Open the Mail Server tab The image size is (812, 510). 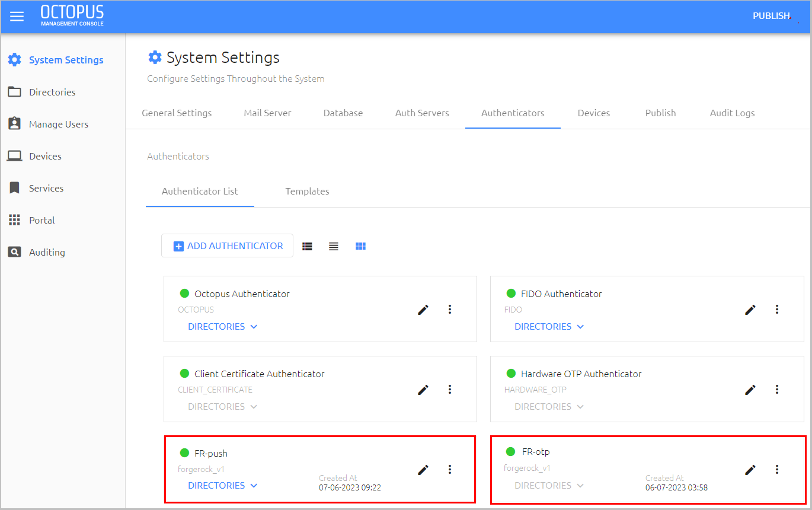(x=267, y=113)
